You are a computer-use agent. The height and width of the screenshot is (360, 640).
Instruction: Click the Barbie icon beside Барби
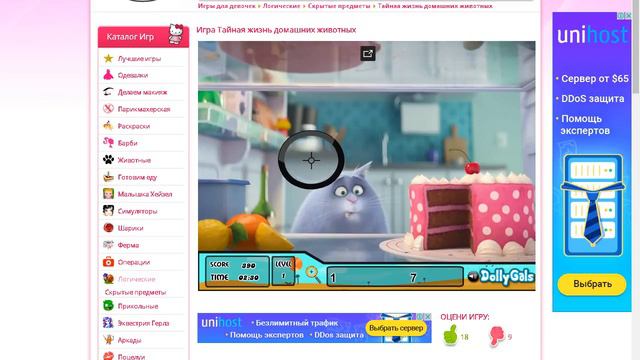coord(108,143)
